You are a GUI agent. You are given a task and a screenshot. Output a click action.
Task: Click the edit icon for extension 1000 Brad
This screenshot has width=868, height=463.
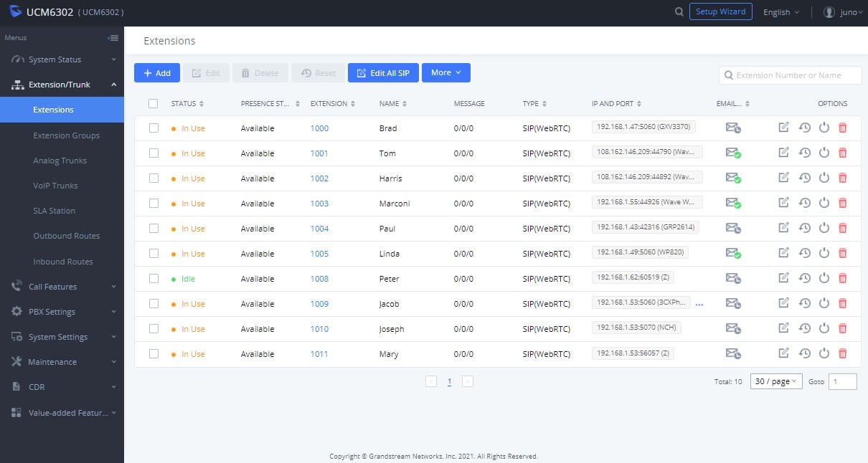(783, 128)
